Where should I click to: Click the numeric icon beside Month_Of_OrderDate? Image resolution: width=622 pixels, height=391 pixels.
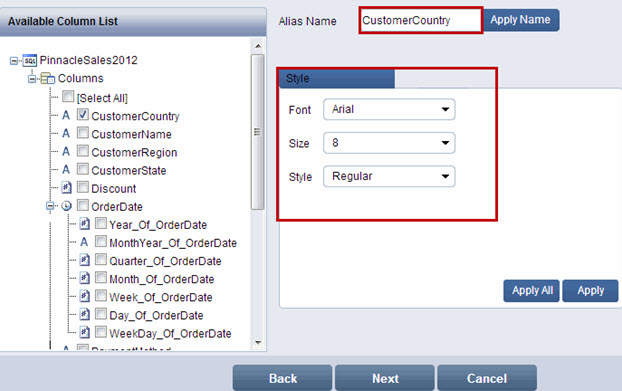[x=84, y=278]
